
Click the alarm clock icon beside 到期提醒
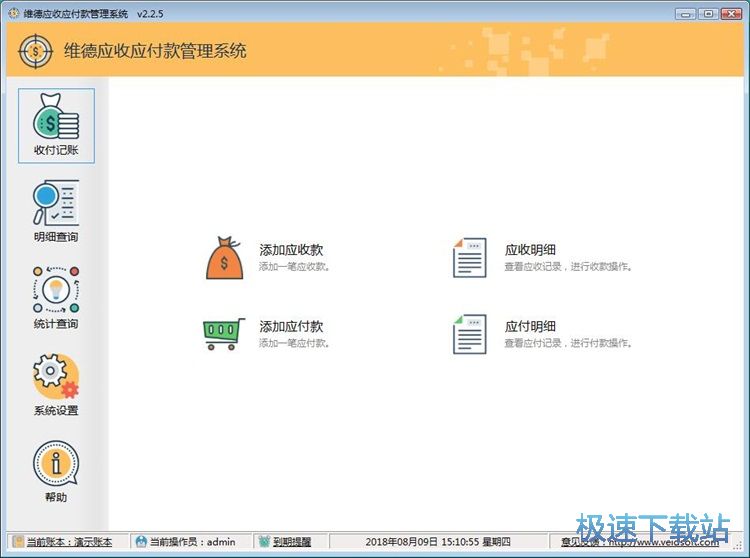(264, 542)
